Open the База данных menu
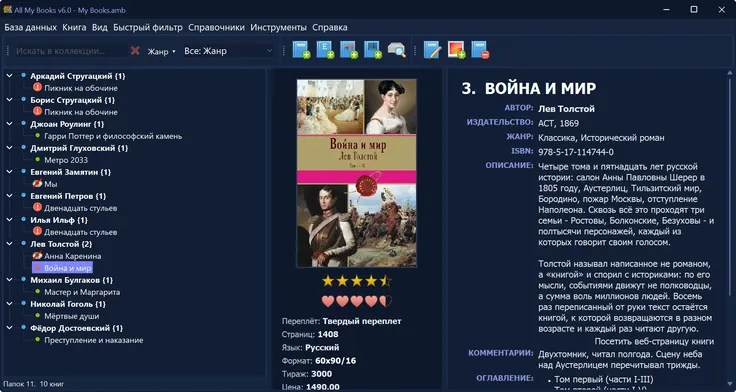This screenshot has height=392, width=736. (x=31, y=27)
